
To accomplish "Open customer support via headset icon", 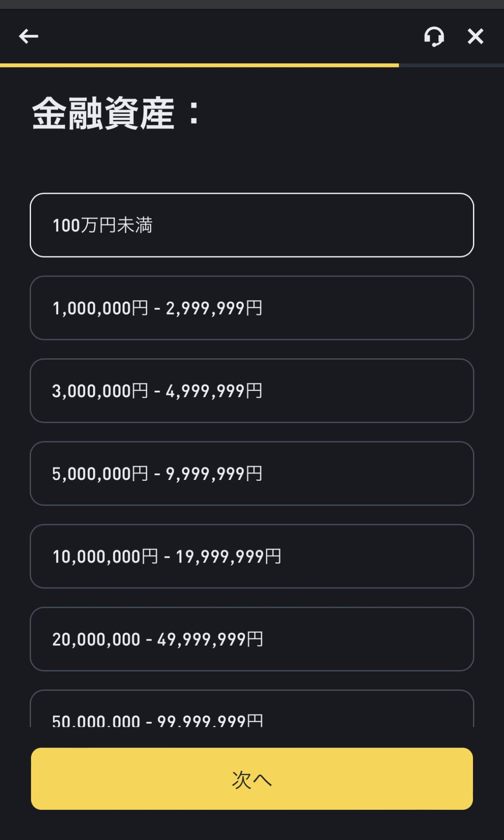I will [434, 36].
